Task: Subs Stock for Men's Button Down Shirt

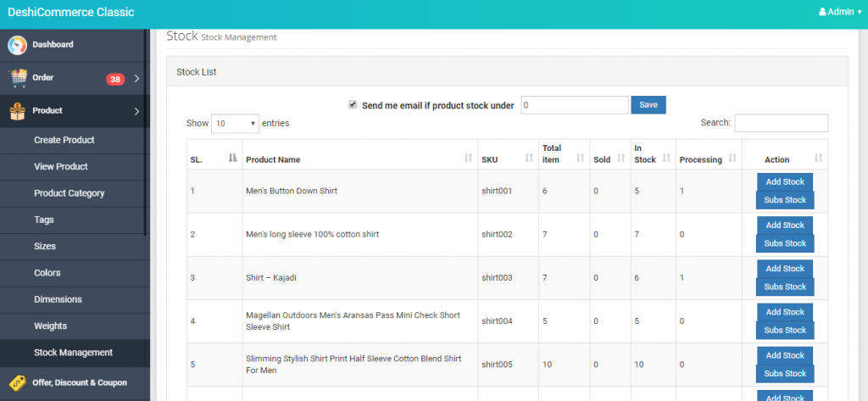Action: 785,200
